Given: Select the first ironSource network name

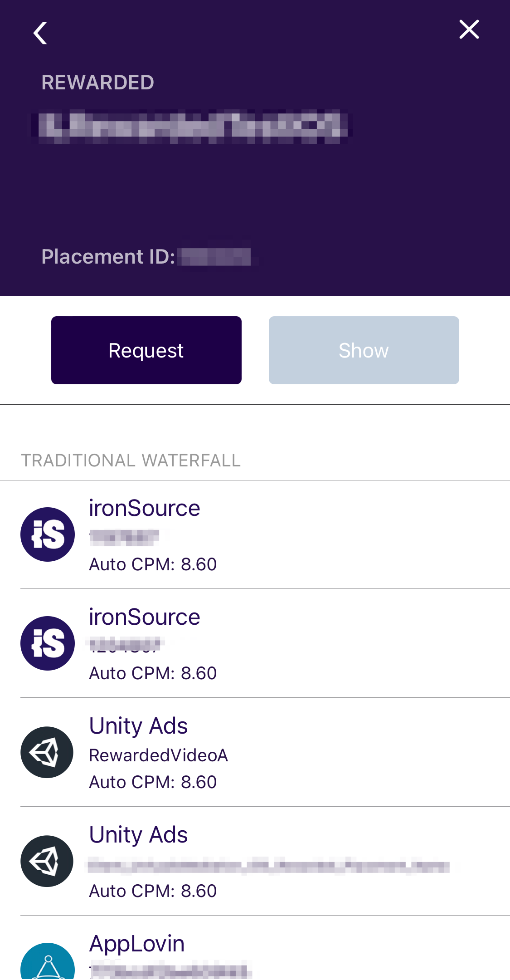Looking at the screenshot, I should coord(145,508).
